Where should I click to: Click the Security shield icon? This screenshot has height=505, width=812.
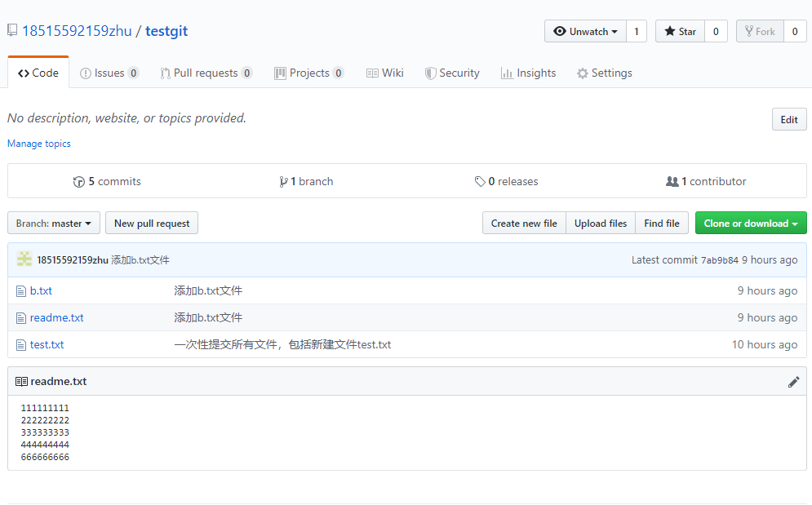click(430, 73)
